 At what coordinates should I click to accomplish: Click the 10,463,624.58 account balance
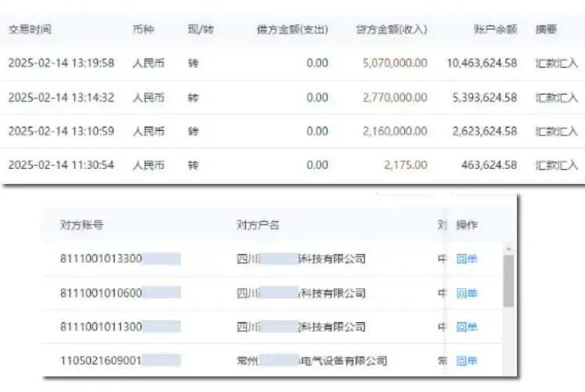coord(482,63)
